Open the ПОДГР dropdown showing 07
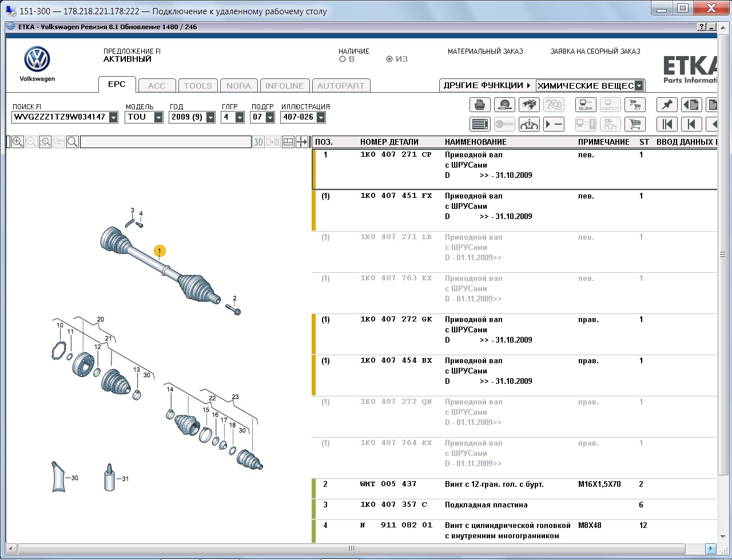732x560 pixels. pyautogui.click(x=270, y=117)
